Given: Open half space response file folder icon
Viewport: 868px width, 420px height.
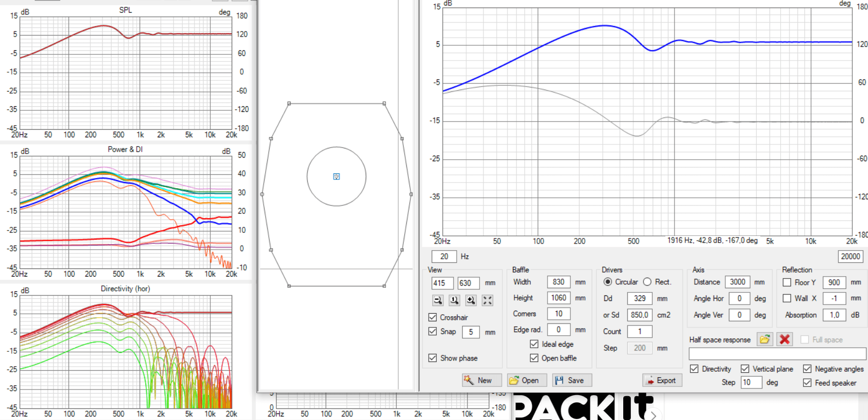Looking at the screenshot, I should pos(765,339).
